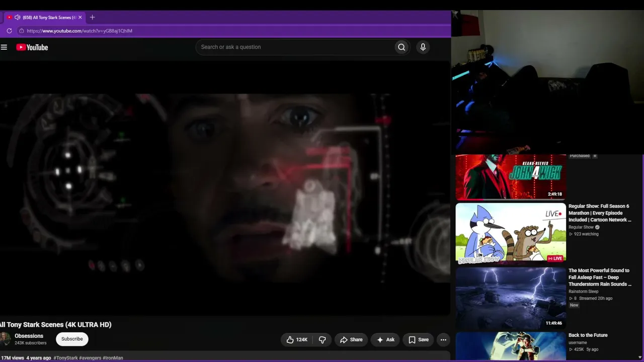644x362 pixels.
Task: Open the thunderstorm rain sounds thumbnail
Action: point(511,298)
